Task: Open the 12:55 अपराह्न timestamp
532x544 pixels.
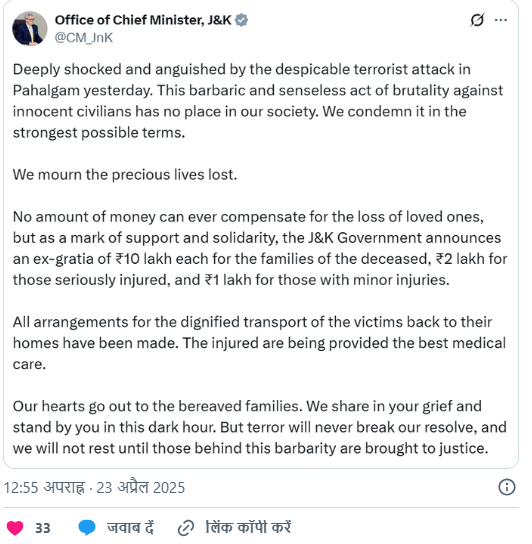Action: point(44,487)
